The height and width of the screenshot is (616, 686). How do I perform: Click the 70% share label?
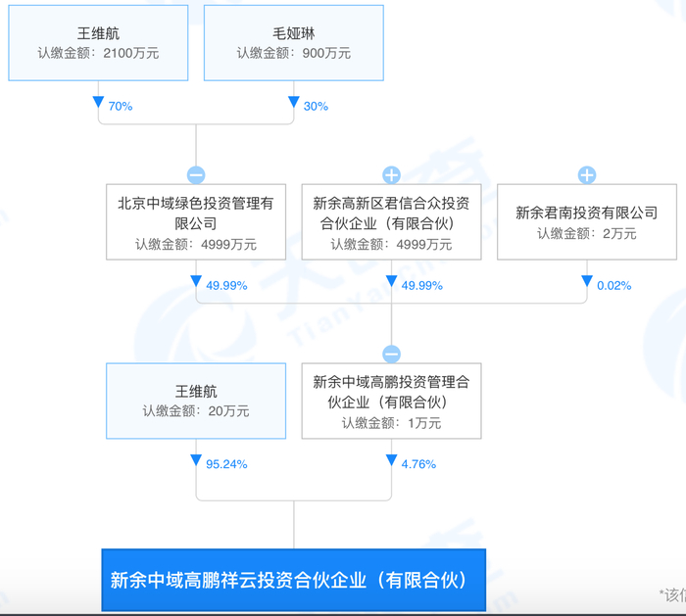coord(121,106)
